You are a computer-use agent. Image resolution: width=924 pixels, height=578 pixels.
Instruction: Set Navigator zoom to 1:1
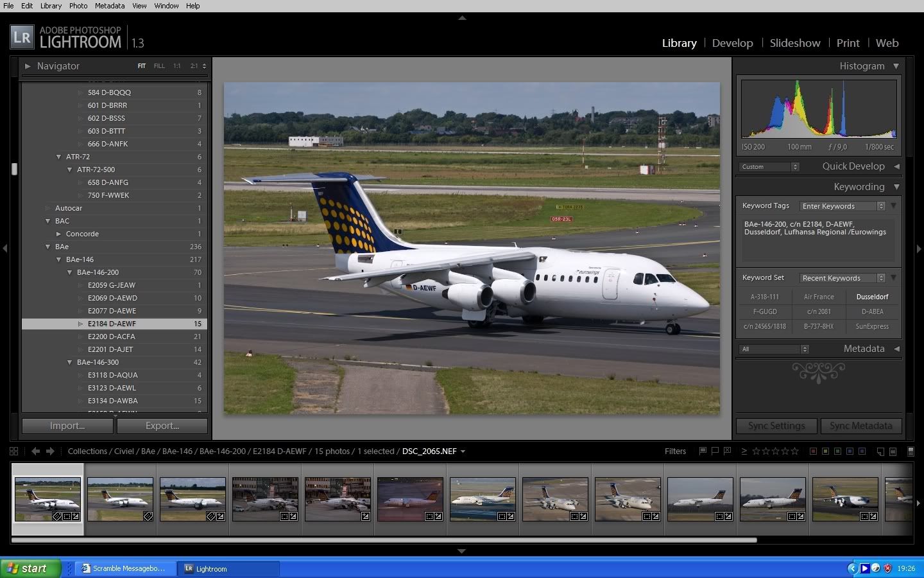176,66
